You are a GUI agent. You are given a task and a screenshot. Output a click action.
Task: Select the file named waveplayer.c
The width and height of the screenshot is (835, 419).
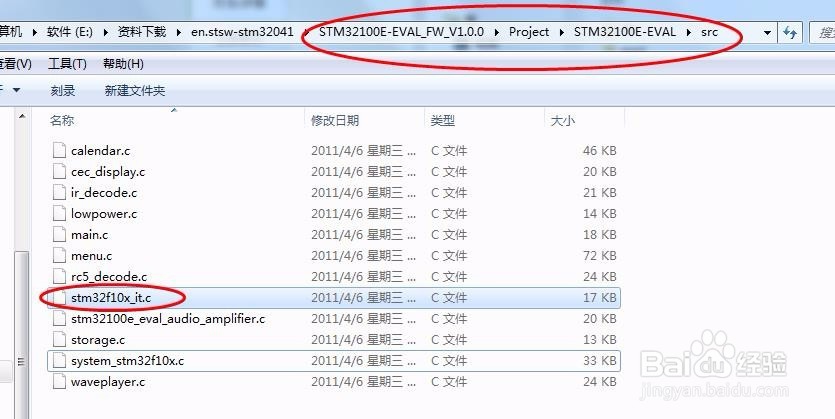(108, 382)
